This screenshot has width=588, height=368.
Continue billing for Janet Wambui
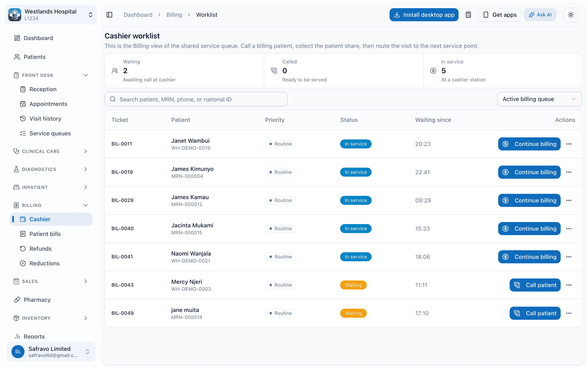coord(529,144)
